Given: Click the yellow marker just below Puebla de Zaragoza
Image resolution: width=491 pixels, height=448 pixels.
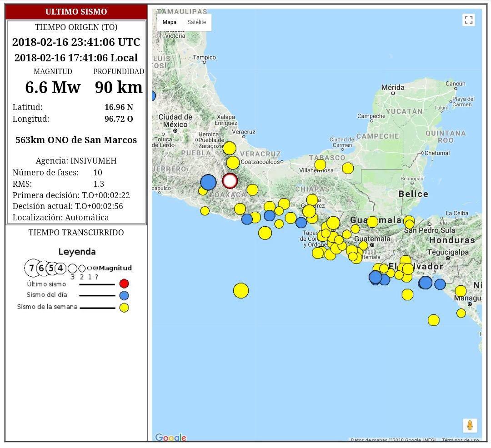Looking at the screenshot, I should pos(229,148).
